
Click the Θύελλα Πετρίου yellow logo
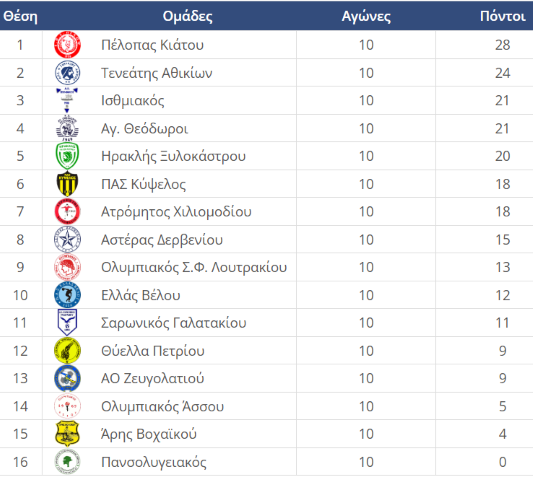click(67, 350)
